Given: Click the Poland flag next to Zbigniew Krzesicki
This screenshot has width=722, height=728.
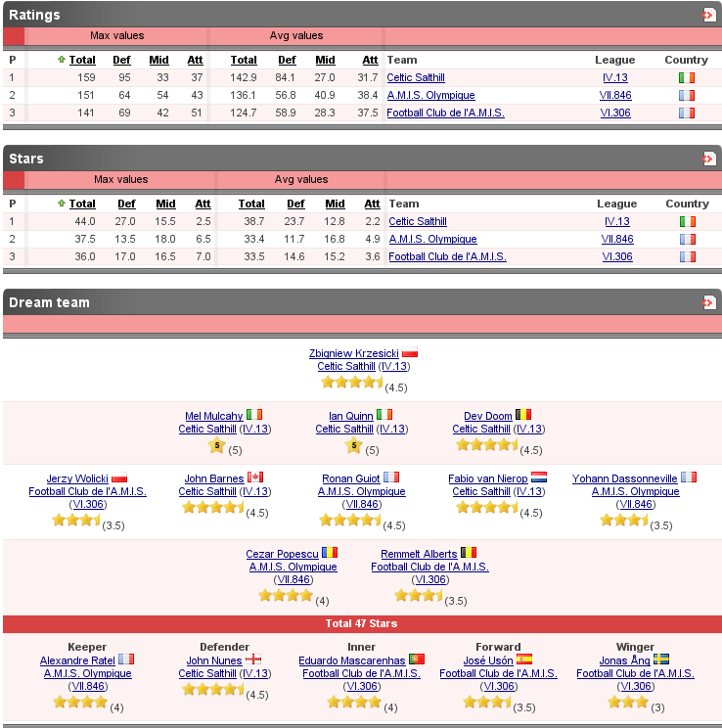Looking at the screenshot, I should 410,352.
